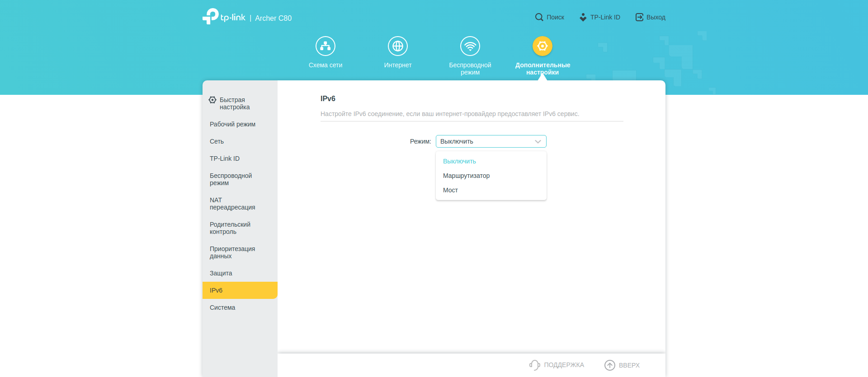
Task: Open the Сеть sidebar section
Action: [217, 141]
